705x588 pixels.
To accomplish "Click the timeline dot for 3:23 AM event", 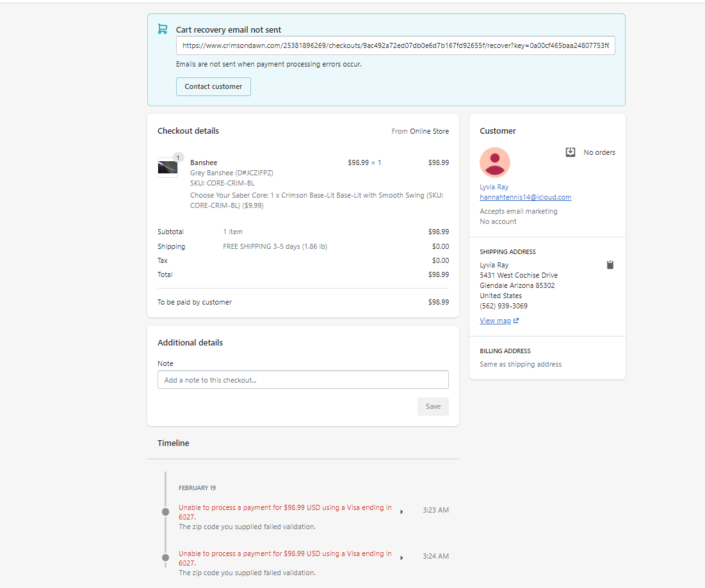I will 166,512.
